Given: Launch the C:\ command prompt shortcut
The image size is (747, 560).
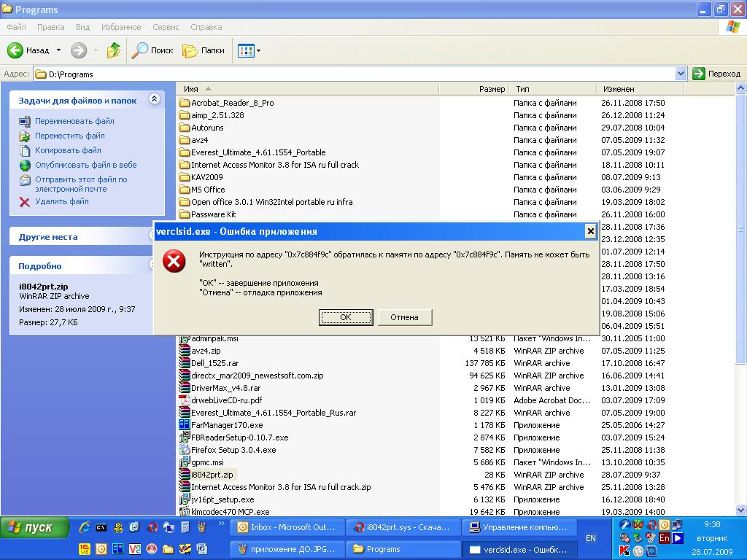Looking at the screenshot, I should tap(101, 526).
